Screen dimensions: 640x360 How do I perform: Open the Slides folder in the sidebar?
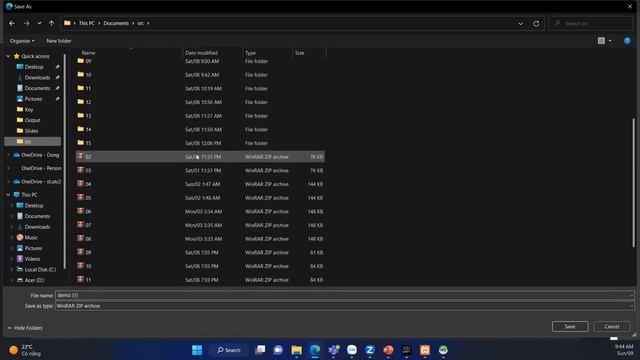(31, 131)
